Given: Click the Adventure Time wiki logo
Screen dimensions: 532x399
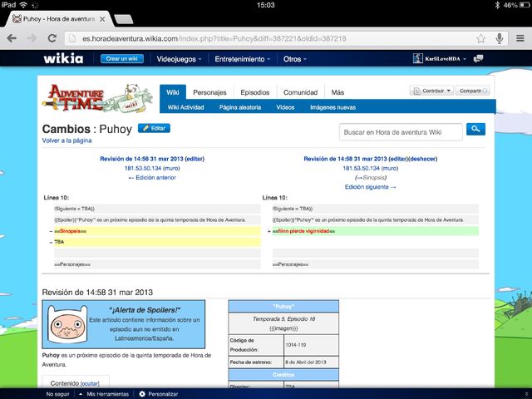Looking at the screenshot, I should [x=97, y=98].
